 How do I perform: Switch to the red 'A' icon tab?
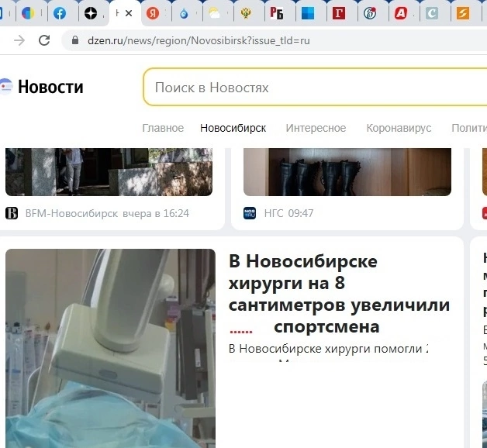point(401,13)
